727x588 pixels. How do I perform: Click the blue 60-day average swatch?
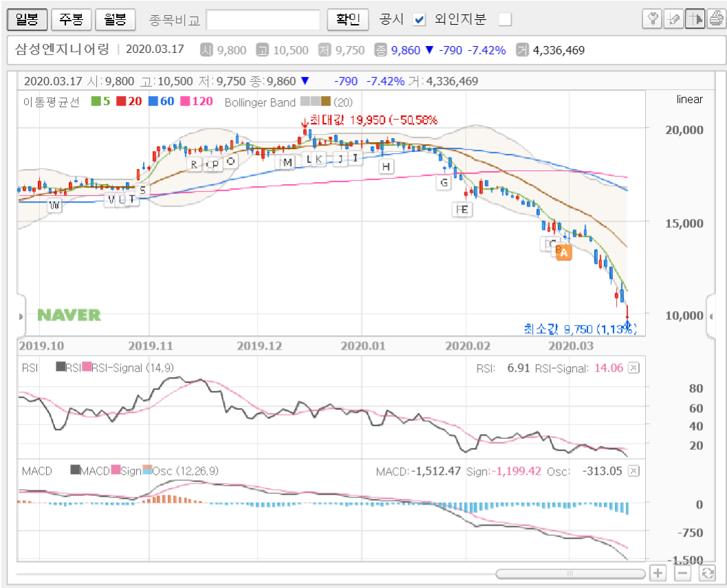[153, 101]
